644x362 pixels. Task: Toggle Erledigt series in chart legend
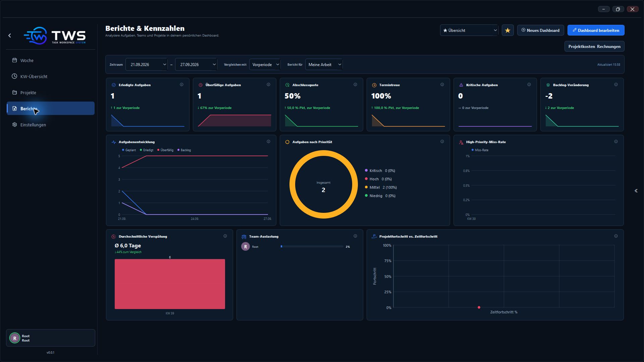pos(147,150)
